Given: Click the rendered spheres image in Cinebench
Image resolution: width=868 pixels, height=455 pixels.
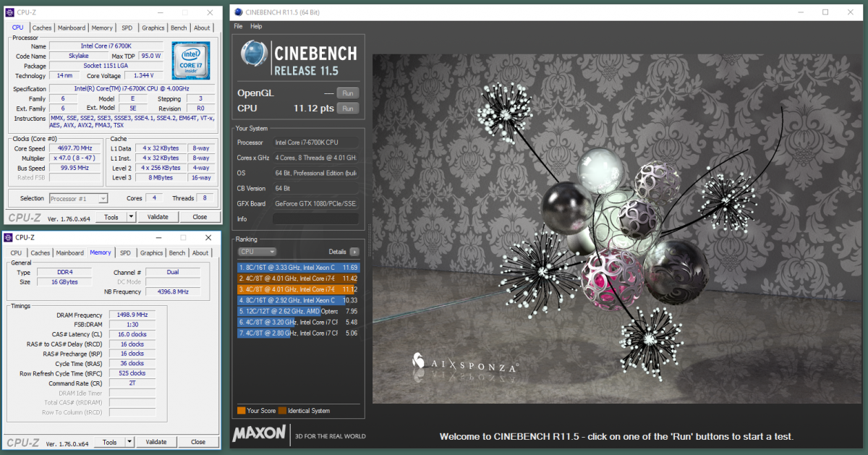Looking at the screenshot, I should (x=617, y=229).
